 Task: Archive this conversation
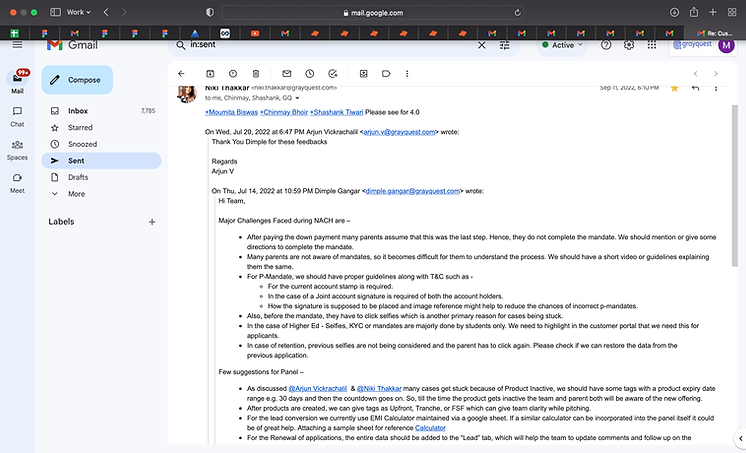[x=210, y=74]
